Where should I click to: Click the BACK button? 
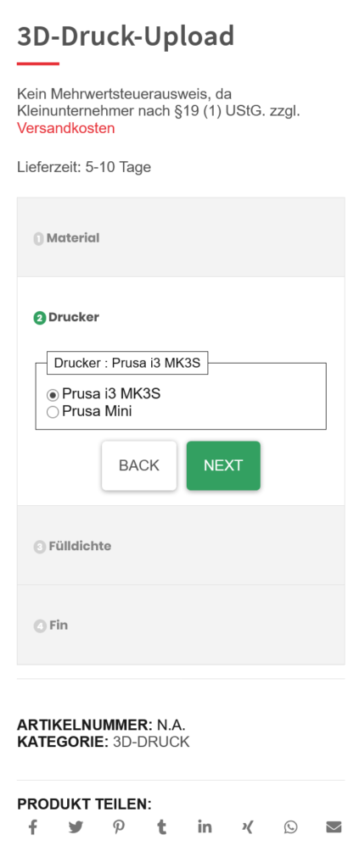click(x=139, y=465)
